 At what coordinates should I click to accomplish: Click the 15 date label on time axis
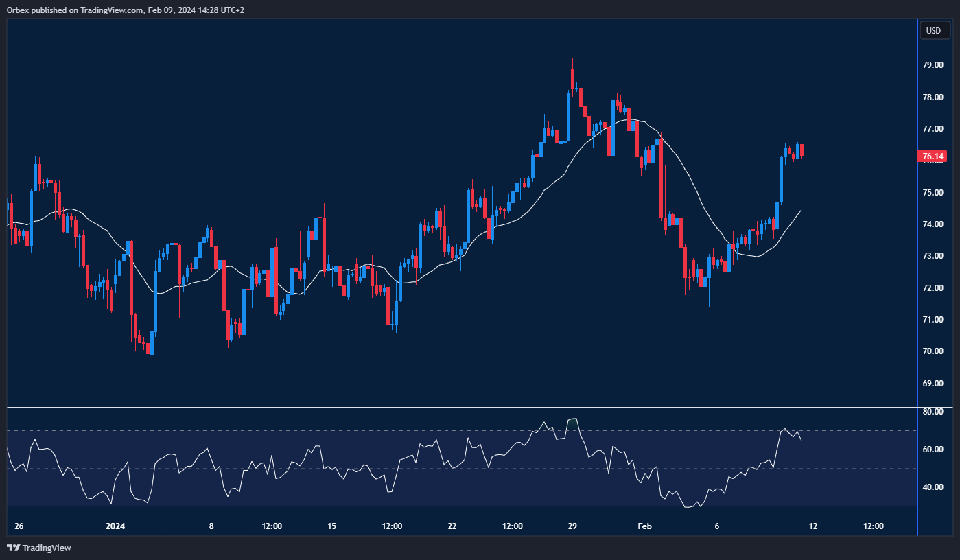pyautogui.click(x=332, y=526)
